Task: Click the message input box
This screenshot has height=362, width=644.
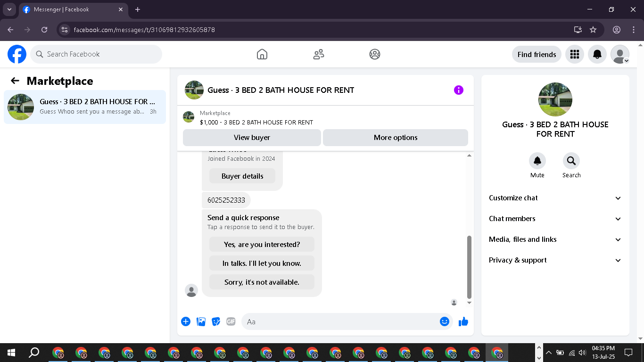Action: pyautogui.click(x=347, y=321)
